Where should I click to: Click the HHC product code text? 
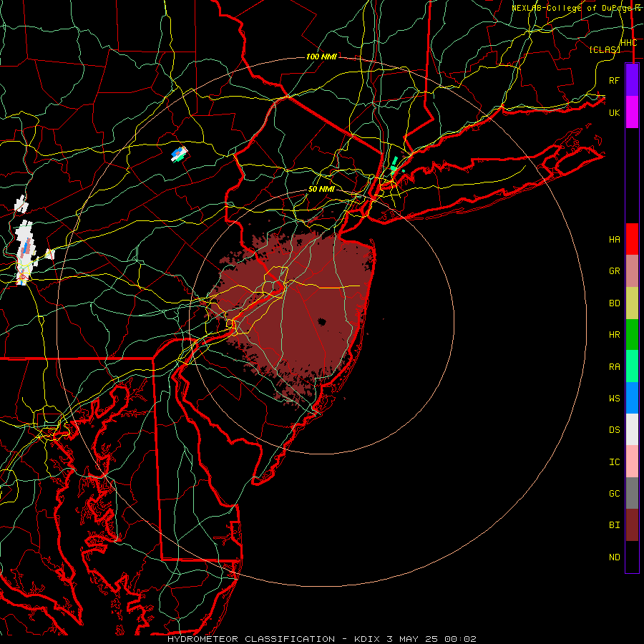629,43
